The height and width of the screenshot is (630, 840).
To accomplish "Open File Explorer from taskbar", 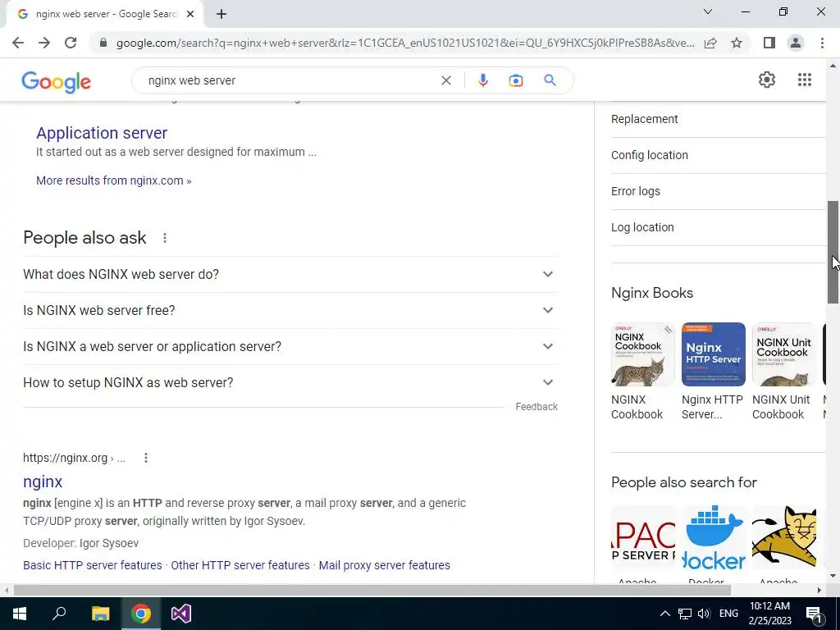I will coord(100,614).
